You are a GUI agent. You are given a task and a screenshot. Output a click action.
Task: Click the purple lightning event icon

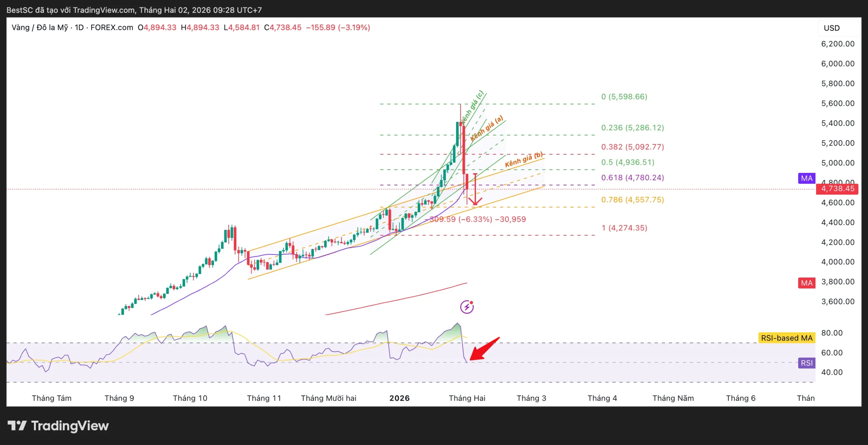click(467, 307)
